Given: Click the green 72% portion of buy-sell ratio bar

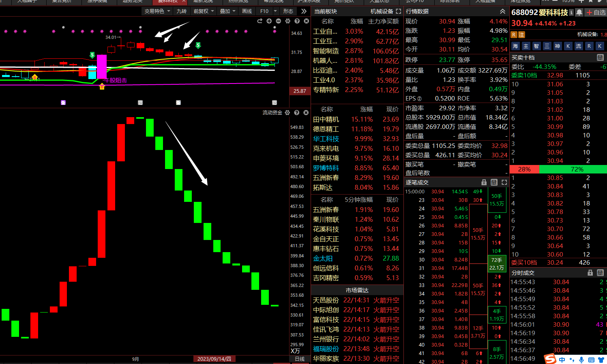Looking at the screenshot, I should tap(573, 169).
